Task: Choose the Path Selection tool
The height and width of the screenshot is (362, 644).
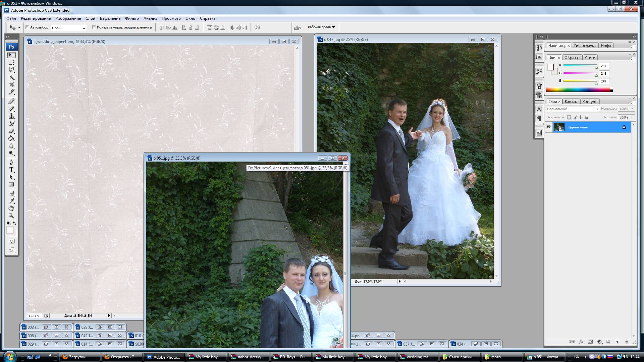Action: (11, 177)
